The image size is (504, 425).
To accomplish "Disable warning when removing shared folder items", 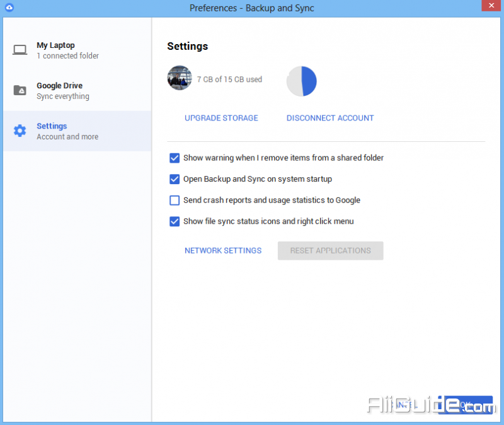I will (175, 158).
